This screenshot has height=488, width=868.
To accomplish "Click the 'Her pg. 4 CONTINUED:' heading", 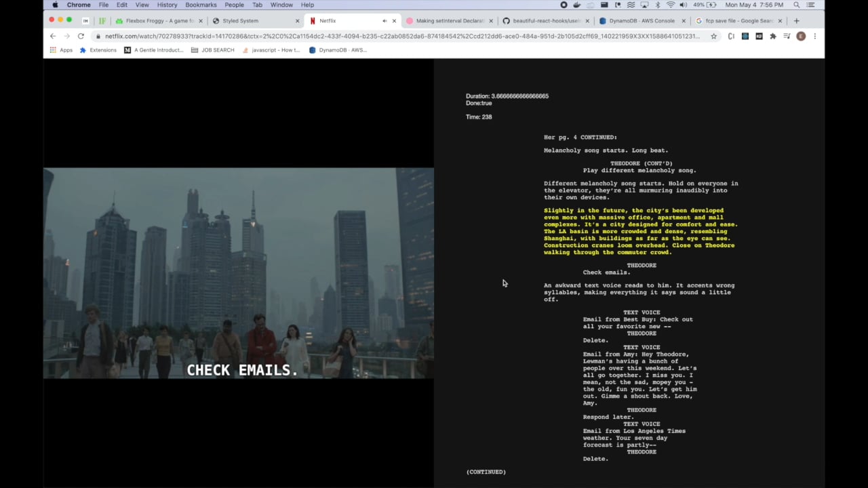I will tap(580, 138).
